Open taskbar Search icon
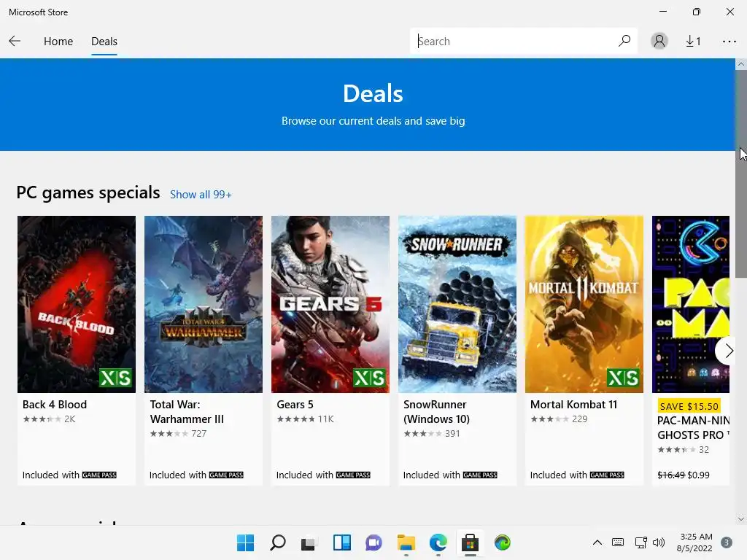 278,542
